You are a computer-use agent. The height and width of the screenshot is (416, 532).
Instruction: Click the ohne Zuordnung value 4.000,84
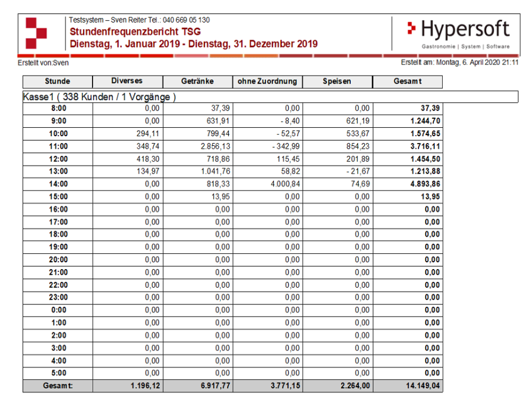285,184
